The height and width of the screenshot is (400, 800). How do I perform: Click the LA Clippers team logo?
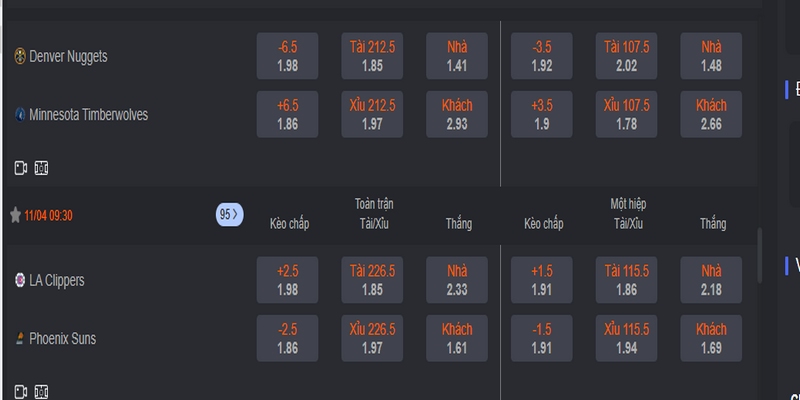20,280
